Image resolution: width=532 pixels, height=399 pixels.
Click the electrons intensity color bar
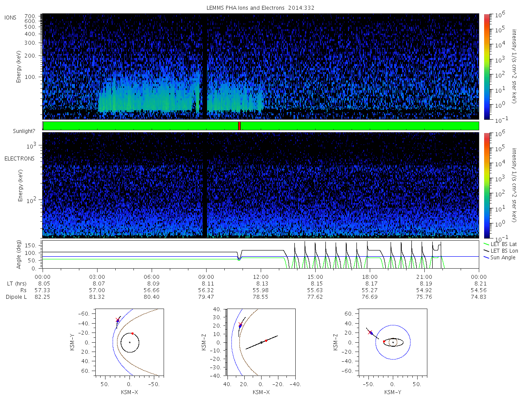487,185
